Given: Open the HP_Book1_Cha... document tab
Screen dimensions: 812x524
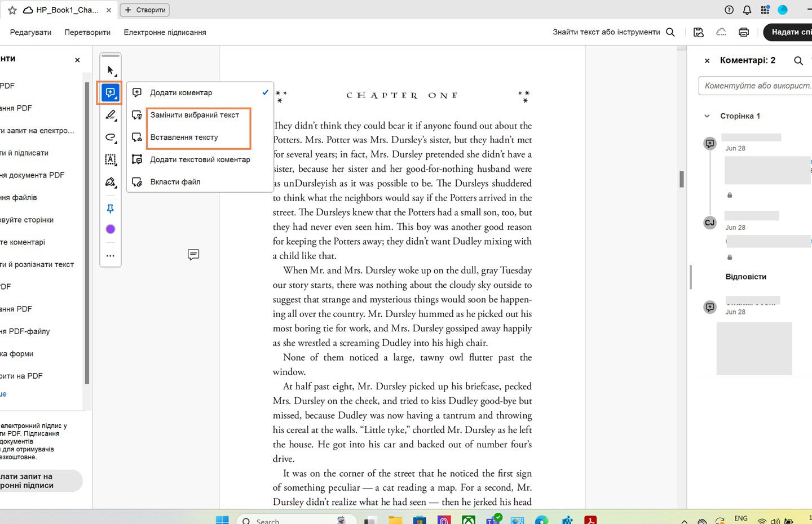Looking at the screenshot, I should coord(67,10).
